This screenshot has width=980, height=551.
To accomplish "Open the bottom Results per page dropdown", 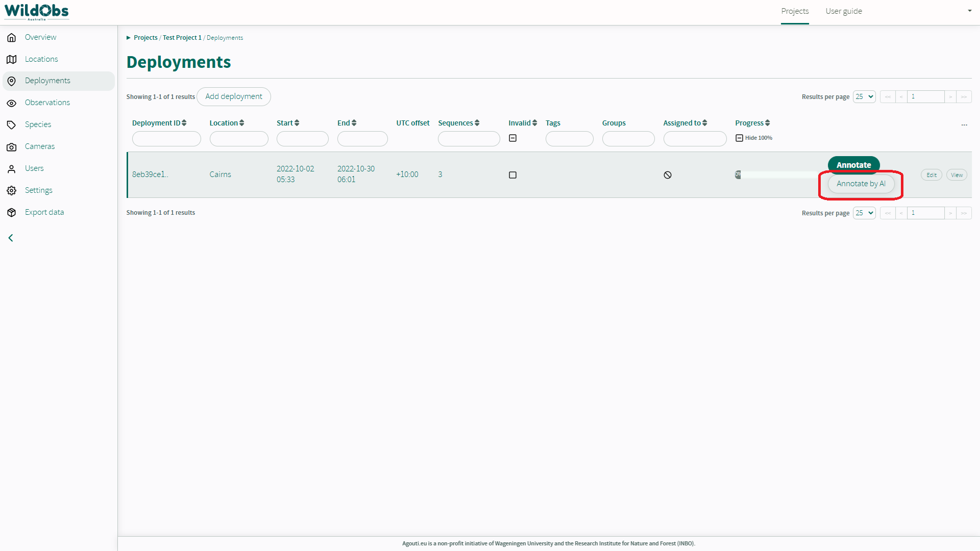I will (864, 213).
